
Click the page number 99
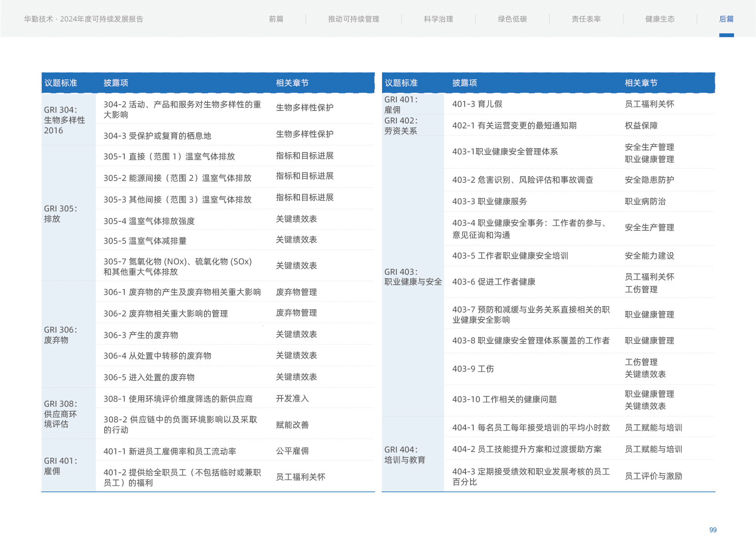pyautogui.click(x=712, y=530)
